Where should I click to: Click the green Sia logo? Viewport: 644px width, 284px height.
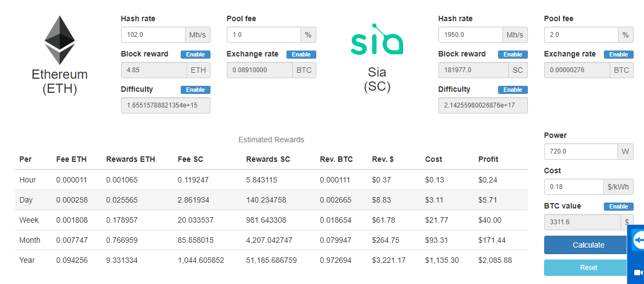click(x=377, y=41)
